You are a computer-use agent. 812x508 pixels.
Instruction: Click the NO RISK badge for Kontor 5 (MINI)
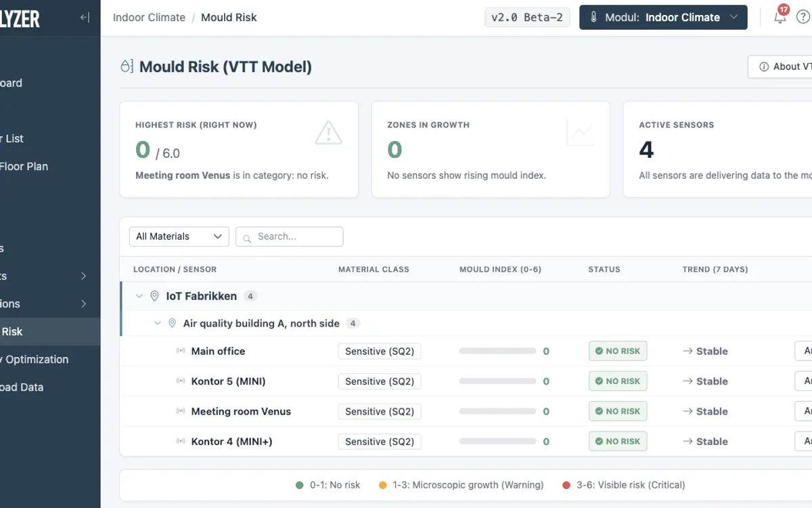coord(618,381)
